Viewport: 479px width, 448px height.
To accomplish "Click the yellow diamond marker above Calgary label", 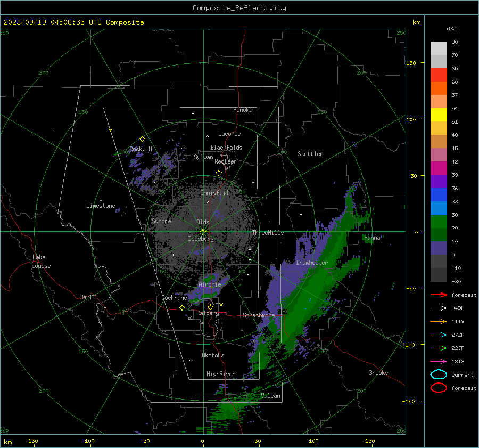I will point(210,307).
